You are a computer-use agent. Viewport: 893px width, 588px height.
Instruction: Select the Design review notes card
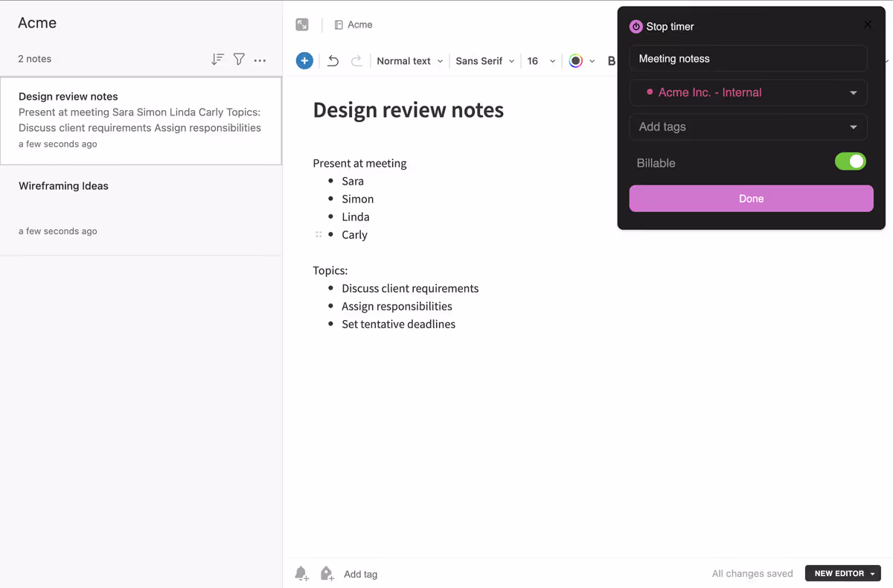tap(141, 121)
